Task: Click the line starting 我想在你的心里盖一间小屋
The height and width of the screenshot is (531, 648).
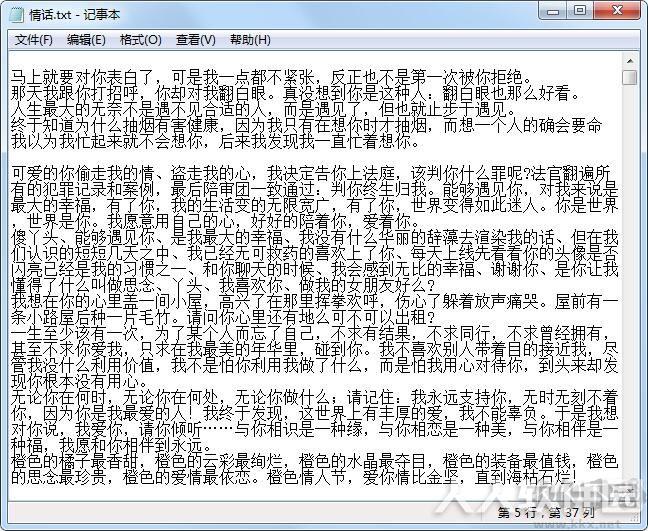Action: pos(314,302)
